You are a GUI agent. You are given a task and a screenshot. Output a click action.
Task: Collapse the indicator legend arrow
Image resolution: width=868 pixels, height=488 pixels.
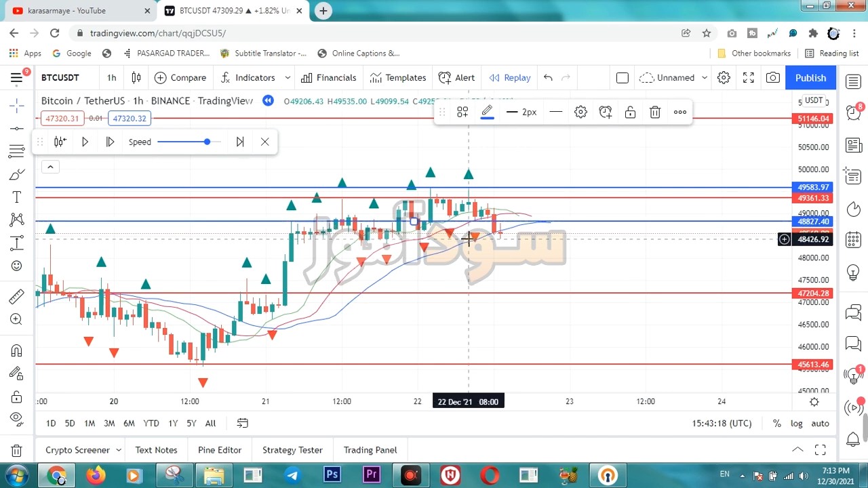click(x=50, y=167)
